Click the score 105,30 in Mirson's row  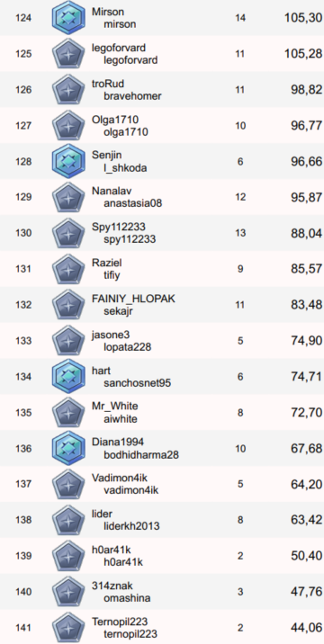pyautogui.click(x=303, y=18)
